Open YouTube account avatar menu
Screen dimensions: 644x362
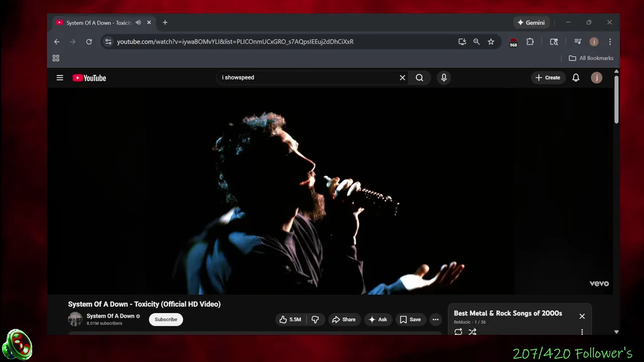(597, 78)
